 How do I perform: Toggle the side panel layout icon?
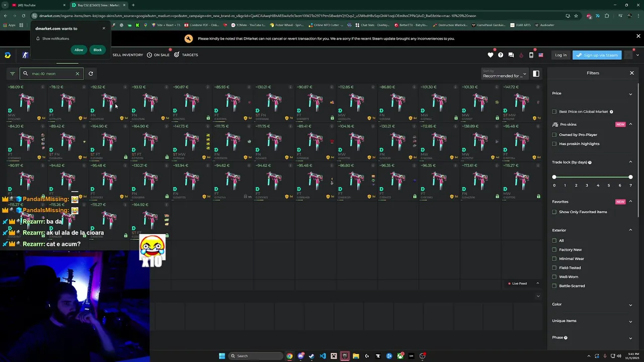pos(536,74)
